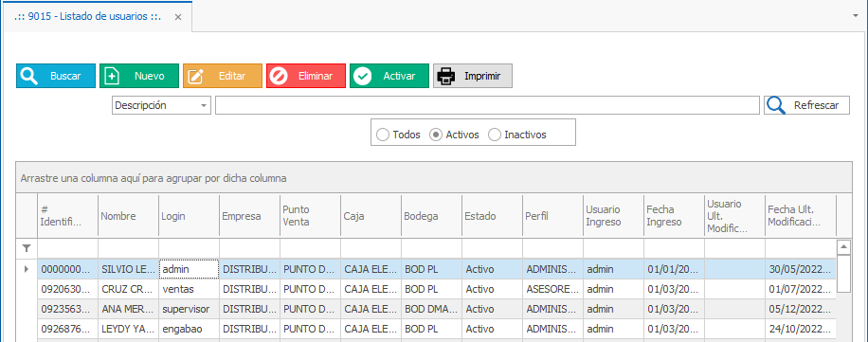Screen dimensions: 868x342
Task: Select the 05/12/2022... modification date cell
Action: (x=801, y=309)
